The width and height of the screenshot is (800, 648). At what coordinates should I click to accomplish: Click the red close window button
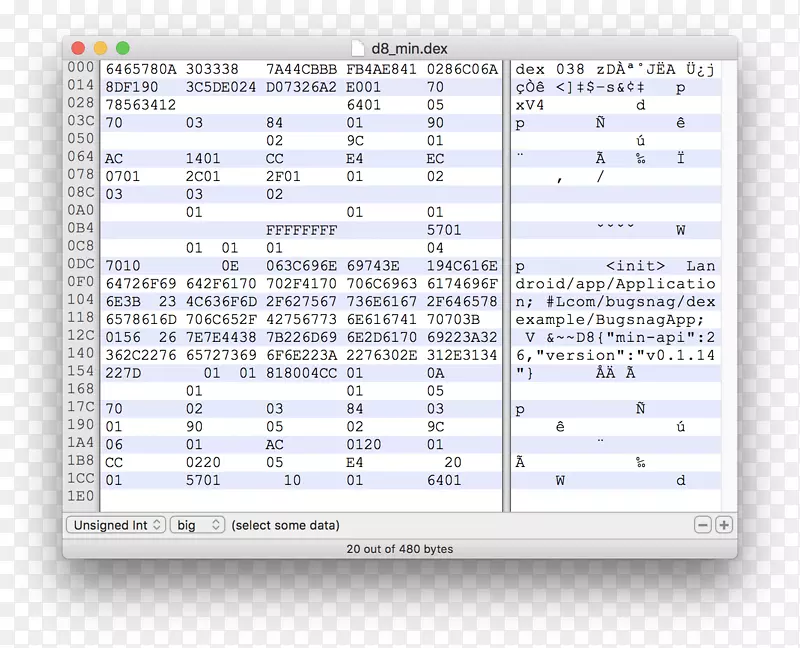(78, 48)
